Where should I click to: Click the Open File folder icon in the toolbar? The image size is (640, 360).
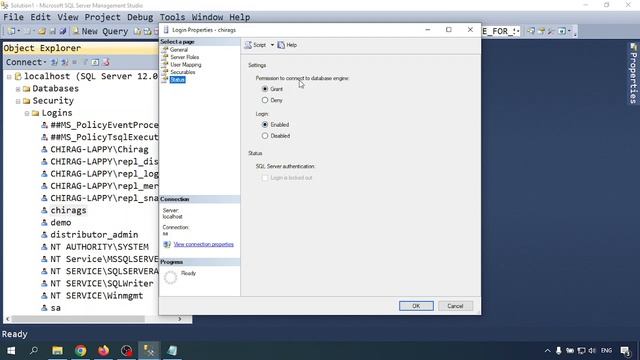(x=42, y=31)
